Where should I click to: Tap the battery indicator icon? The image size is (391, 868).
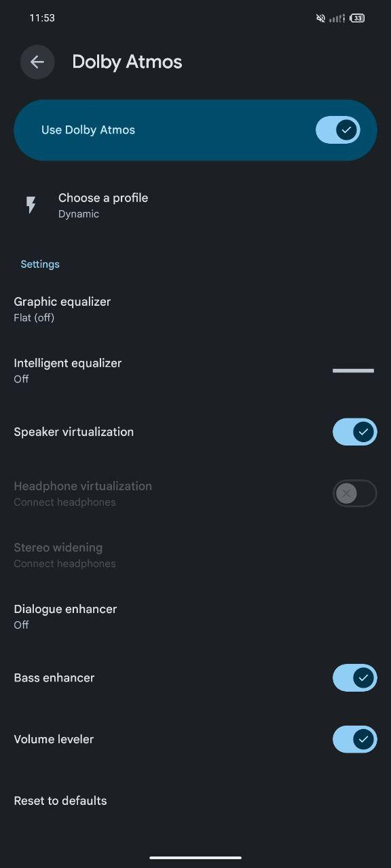(x=358, y=18)
